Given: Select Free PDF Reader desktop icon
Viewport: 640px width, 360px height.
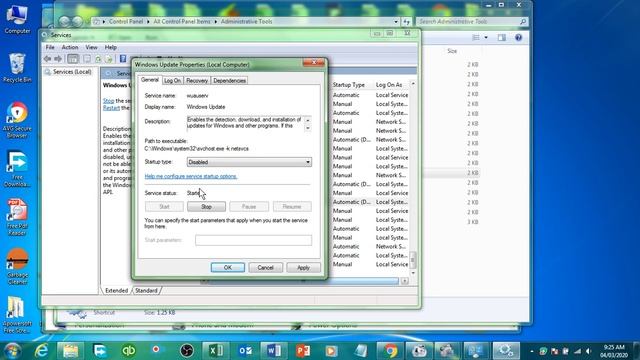Looking at the screenshot, I should click(x=17, y=218).
